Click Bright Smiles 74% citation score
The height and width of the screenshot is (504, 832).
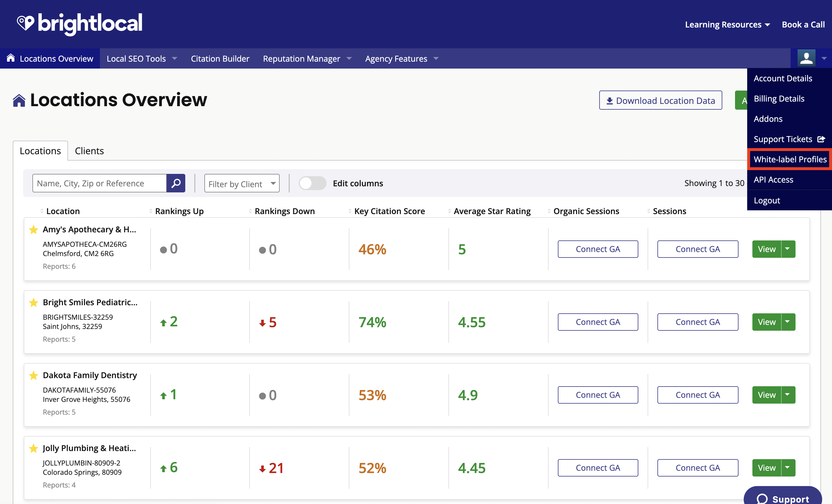(x=372, y=322)
